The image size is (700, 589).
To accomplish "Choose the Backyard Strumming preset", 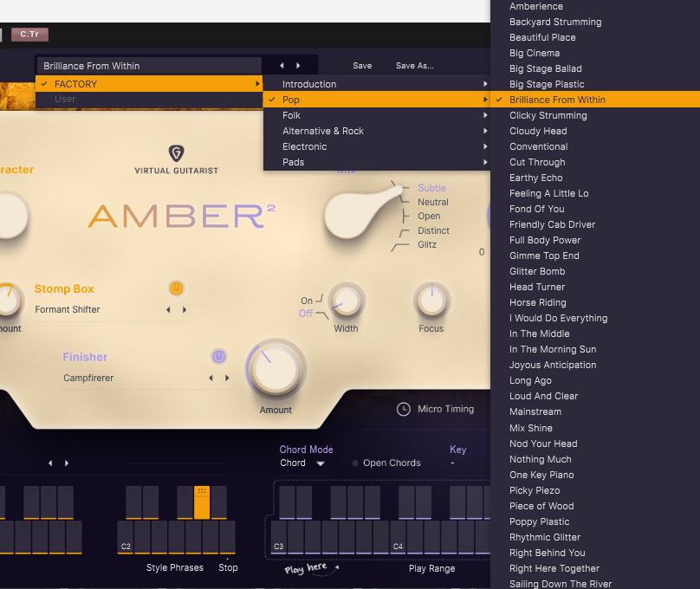I will click(x=595, y=22).
